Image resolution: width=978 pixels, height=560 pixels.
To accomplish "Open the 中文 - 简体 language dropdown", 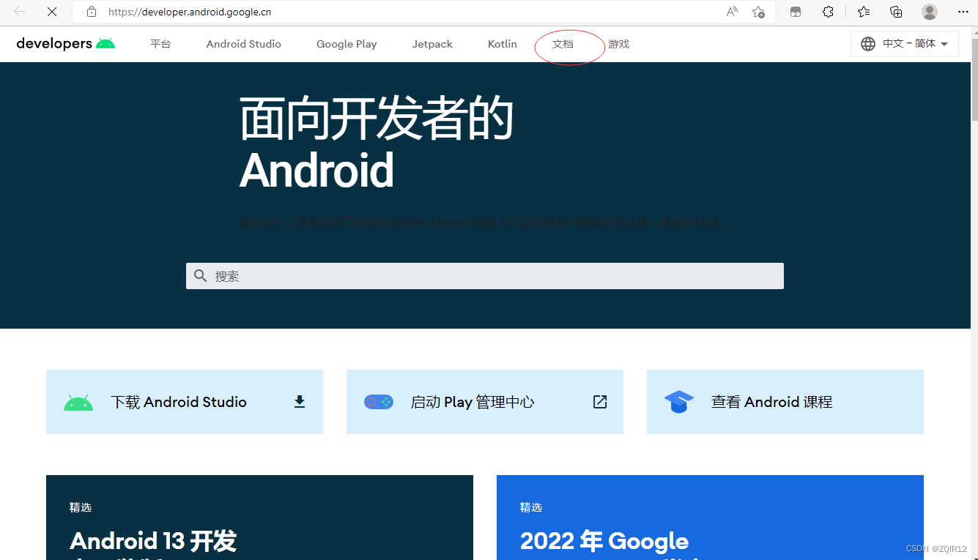I will [x=905, y=43].
